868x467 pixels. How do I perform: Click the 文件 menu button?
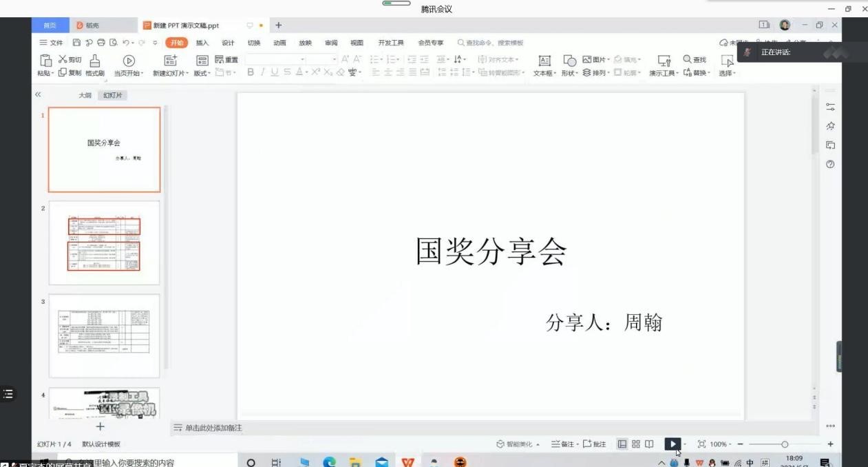pos(52,43)
